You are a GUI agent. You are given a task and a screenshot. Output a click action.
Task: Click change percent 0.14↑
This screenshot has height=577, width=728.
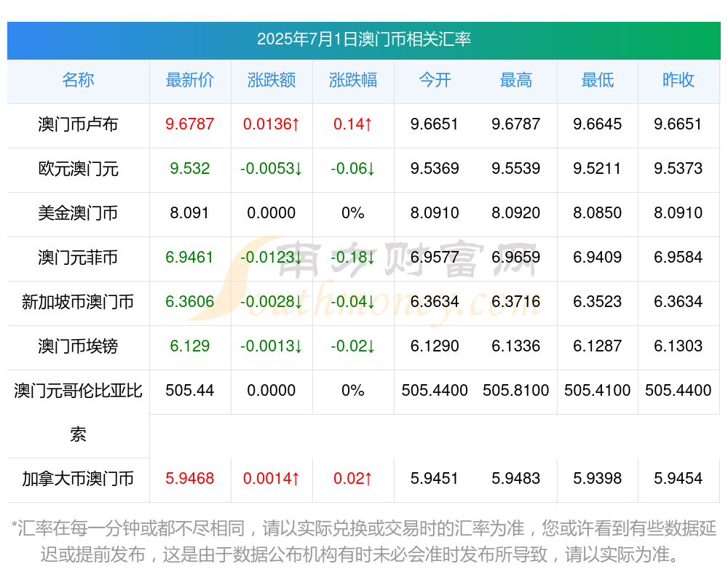click(x=353, y=124)
